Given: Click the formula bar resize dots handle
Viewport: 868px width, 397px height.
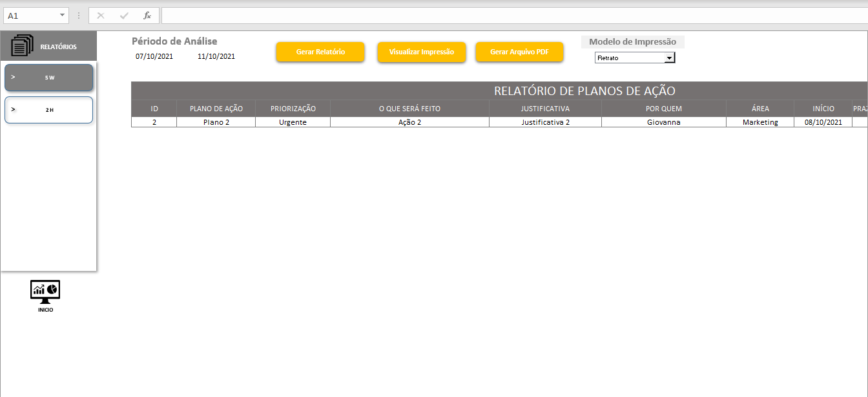Looking at the screenshot, I should pyautogui.click(x=79, y=16).
